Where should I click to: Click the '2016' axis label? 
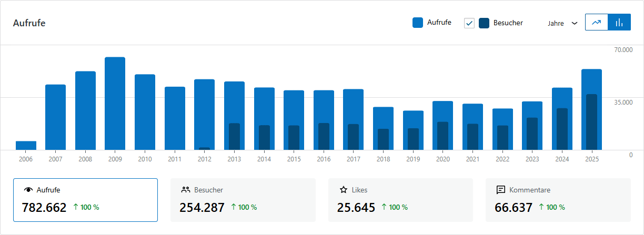pos(324,159)
